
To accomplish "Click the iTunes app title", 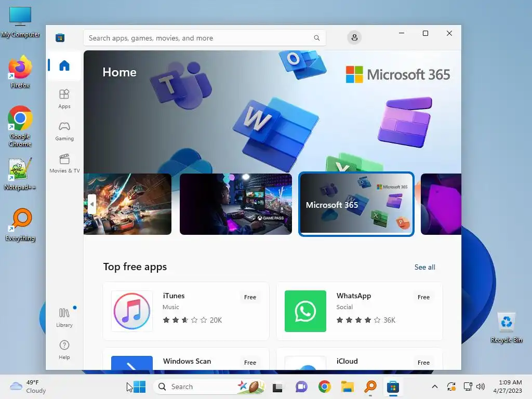I will [174, 296].
